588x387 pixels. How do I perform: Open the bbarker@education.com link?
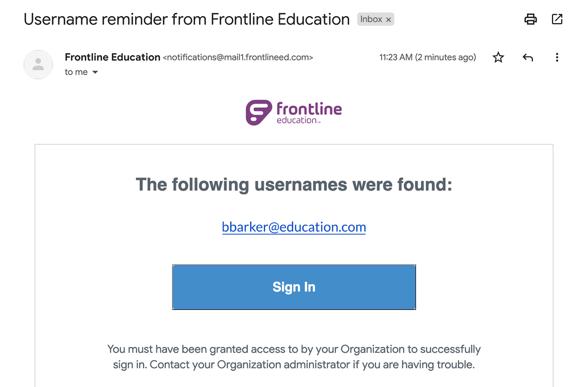coord(294,227)
